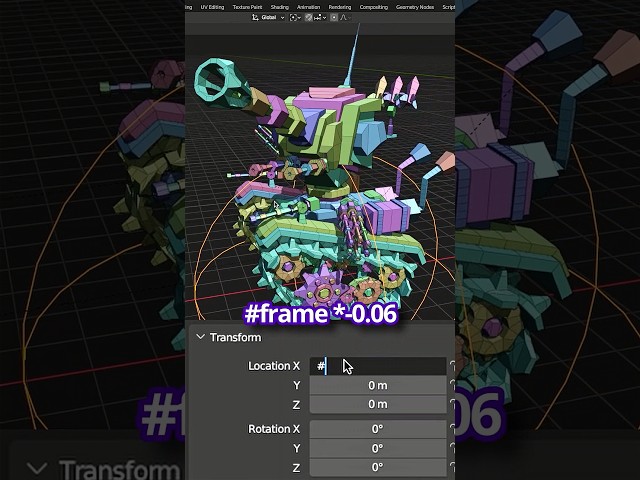Switch to the Shading workspace tab
This screenshot has width=640, height=480.
[280, 7]
